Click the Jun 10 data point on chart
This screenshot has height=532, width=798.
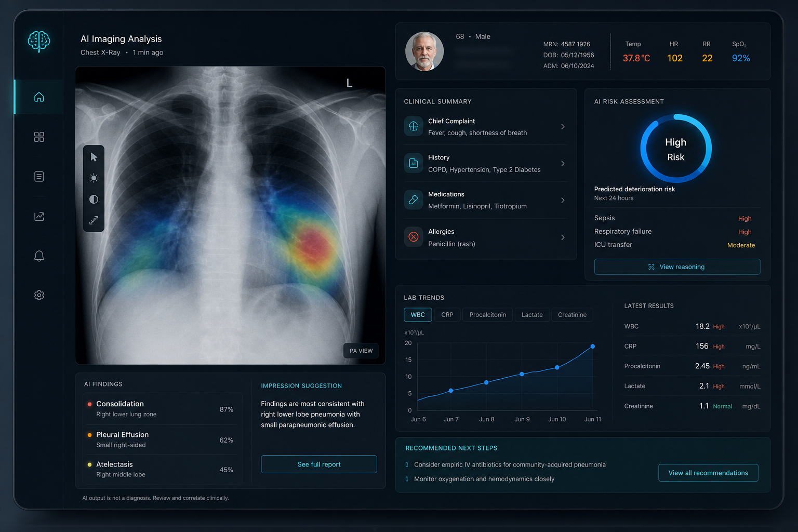pos(557,367)
